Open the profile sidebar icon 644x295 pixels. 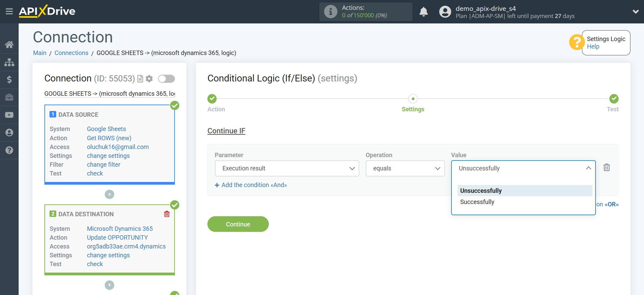(9, 133)
